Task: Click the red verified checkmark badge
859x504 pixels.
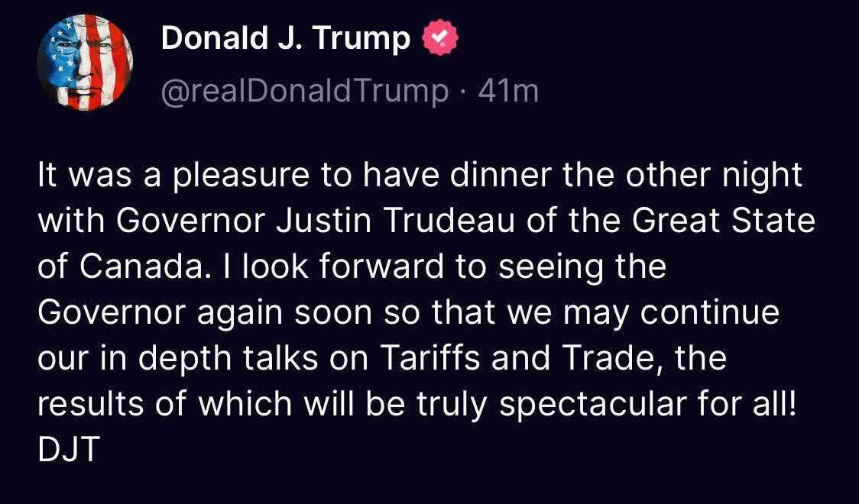Action: [x=441, y=38]
